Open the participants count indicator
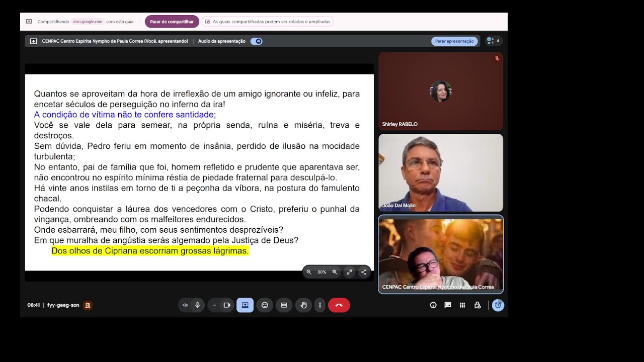Image resolution: width=644 pixels, height=362 pixels. [x=493, y=41]
